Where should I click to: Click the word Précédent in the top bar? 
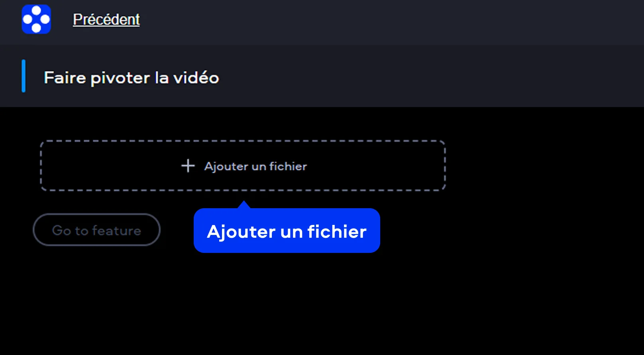tap(106, 19)
